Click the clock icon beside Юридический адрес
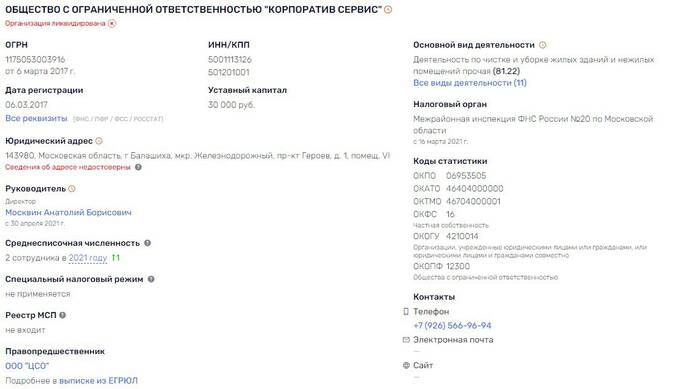 click(99, 141)
